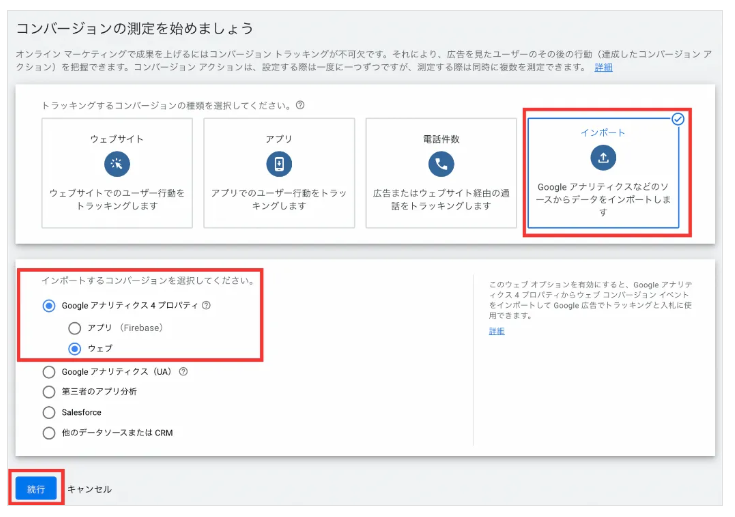The width and height of the screenshot is (735, 517).
Task: Click the phone calls handset icon
Action: pyautogui.click(x=441, y=165)
